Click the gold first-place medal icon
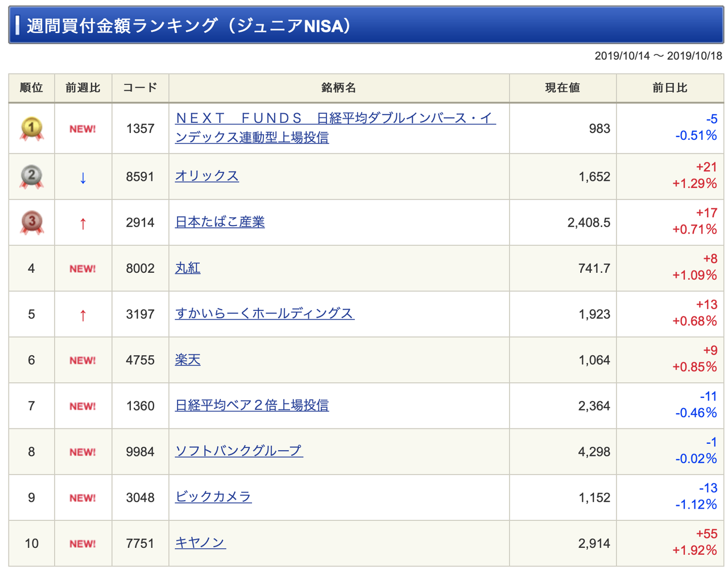This screenshot has width=728, height=574. 31,128
